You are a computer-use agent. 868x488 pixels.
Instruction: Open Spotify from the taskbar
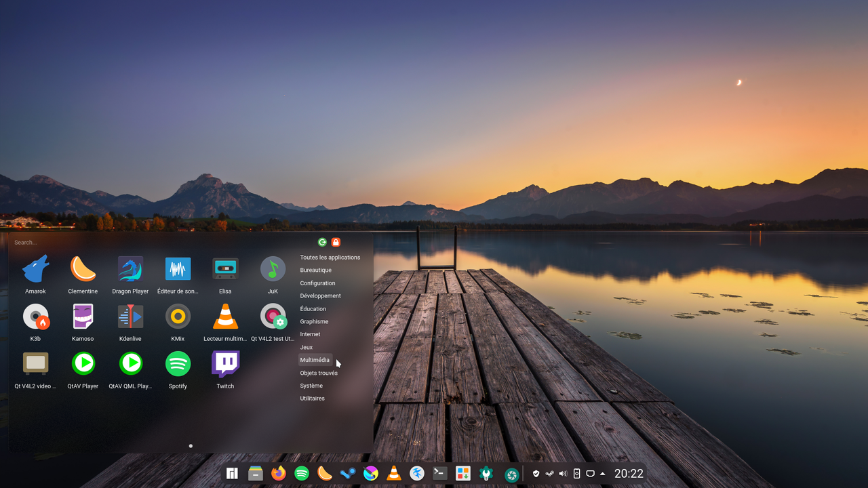coord(302,474)
